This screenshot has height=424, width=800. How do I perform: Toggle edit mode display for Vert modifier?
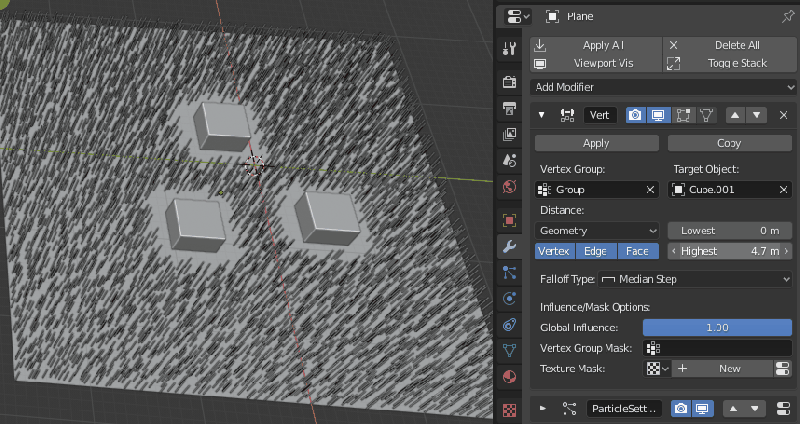[683, 115]
